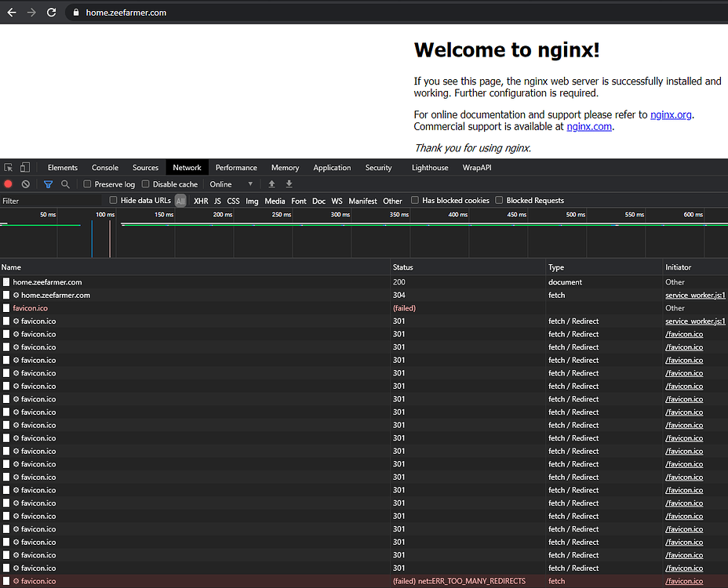This screenshot has width=728, height=588.
Task: Click the service worker gear icon on the 304 home.zeefarmer.com row
Action: tap(16, 295)
